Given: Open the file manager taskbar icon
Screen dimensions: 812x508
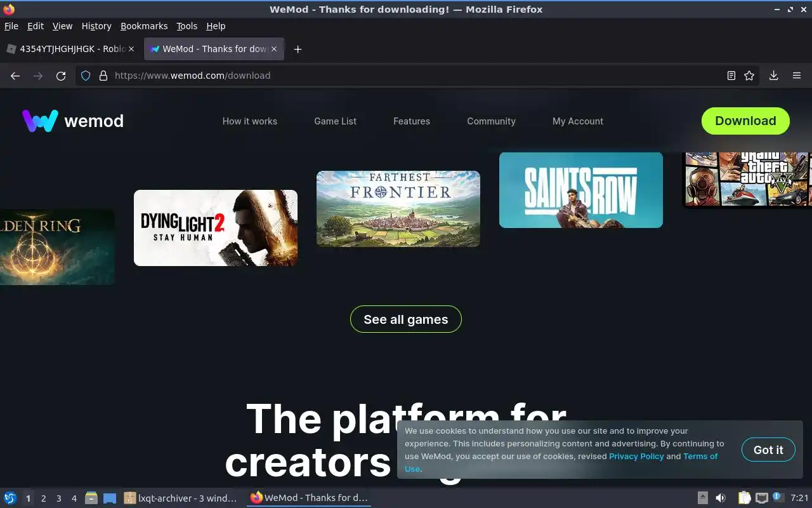Looking at the screenshot, I should coord(91,498).
